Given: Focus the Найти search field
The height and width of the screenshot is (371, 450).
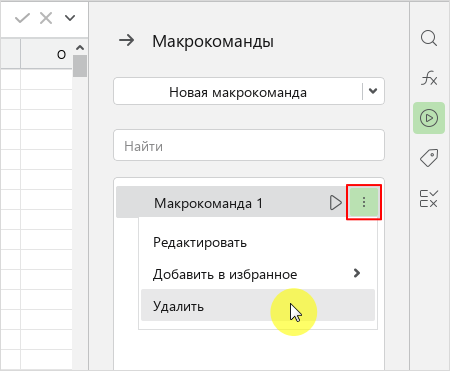Looking at the screenshot, I should pyautogui.click(x=249, y=145).
